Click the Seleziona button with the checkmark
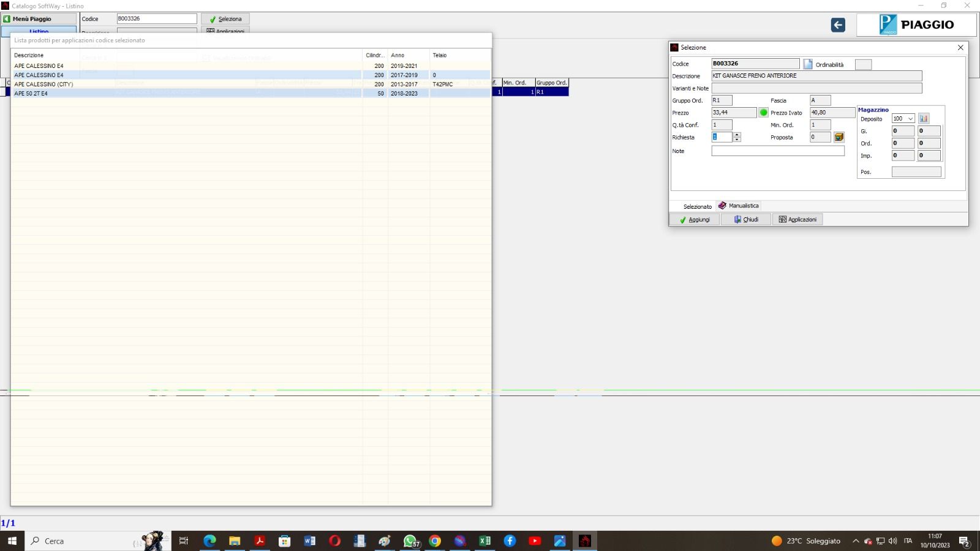980x551 pixels. point(225,19)
